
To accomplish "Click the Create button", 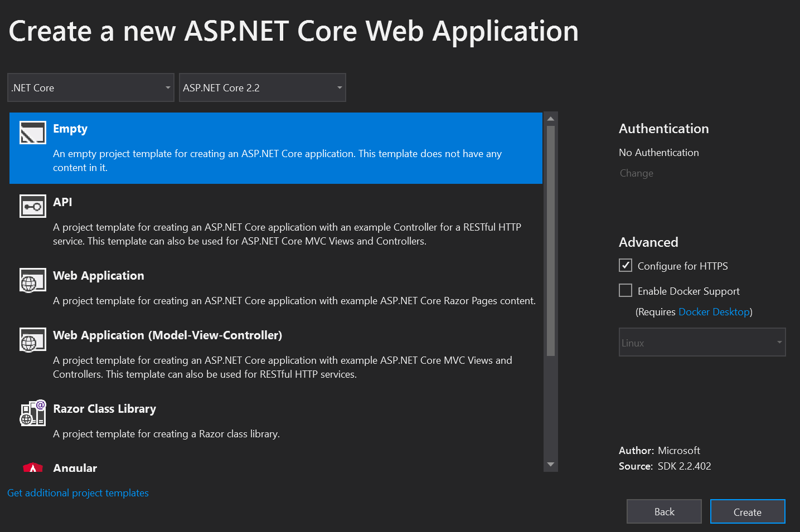I will click(748, 511).
